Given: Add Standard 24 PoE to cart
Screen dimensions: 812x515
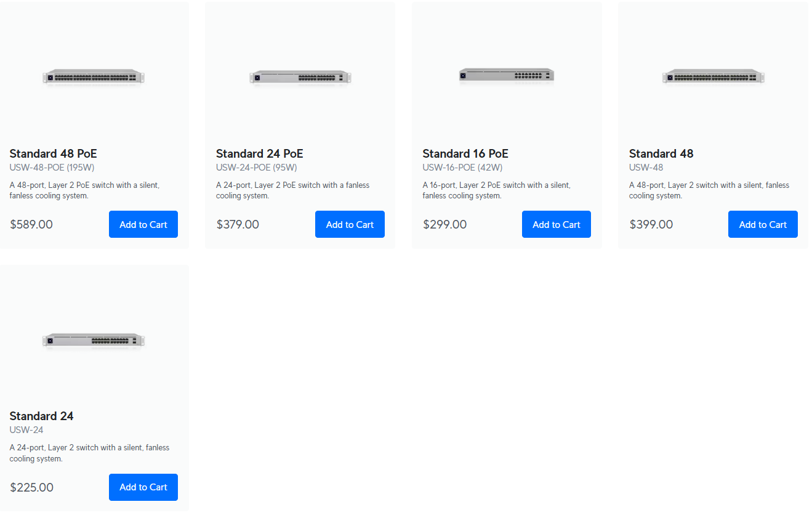Looking at the screenshot, I should pos(350,224).
